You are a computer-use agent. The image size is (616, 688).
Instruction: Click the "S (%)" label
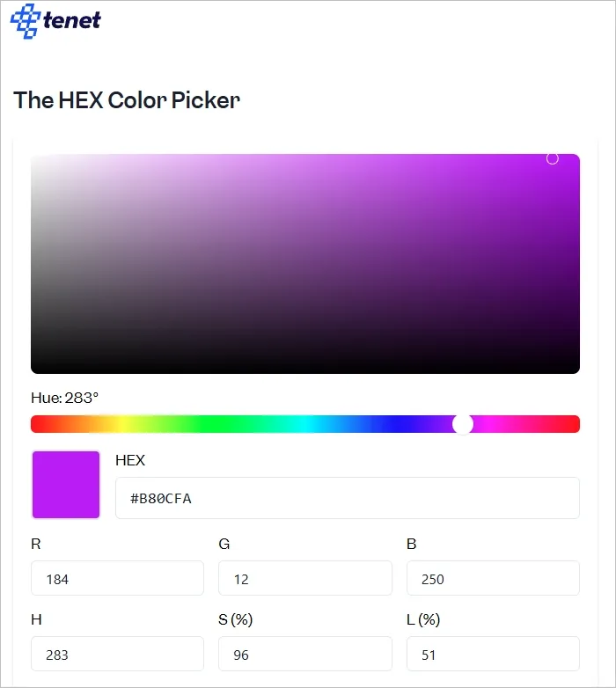[236, 619]
